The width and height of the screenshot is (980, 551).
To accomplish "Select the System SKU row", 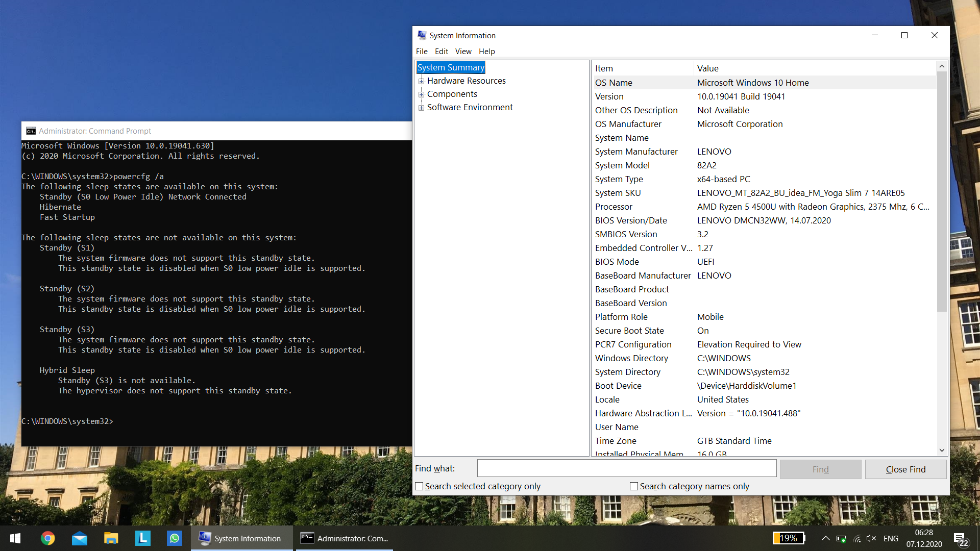I will 764,193.
